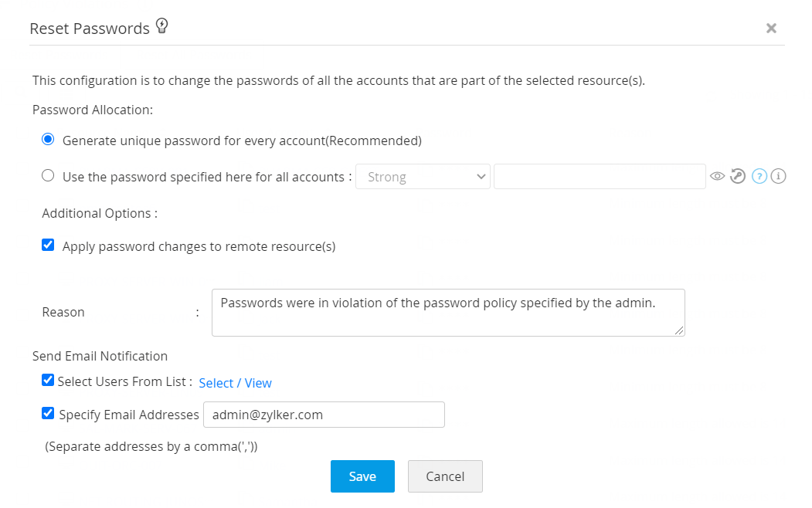Image resolution: width=812 pixels, height=508 pixels.
Task: Show password using the eye icon
Action: click(x=718, y=177)
